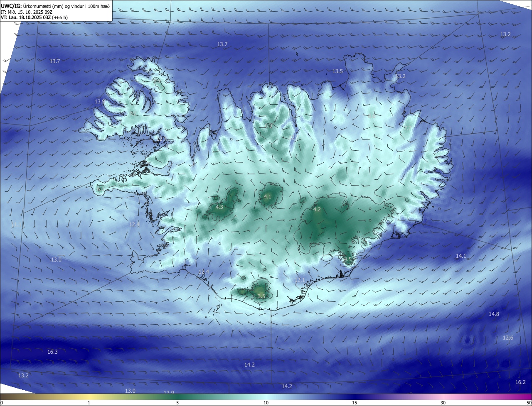
Task: Click the title text 'Úrkomumætti (mm) og vindur í 100m hæð'
Action: 66,6
